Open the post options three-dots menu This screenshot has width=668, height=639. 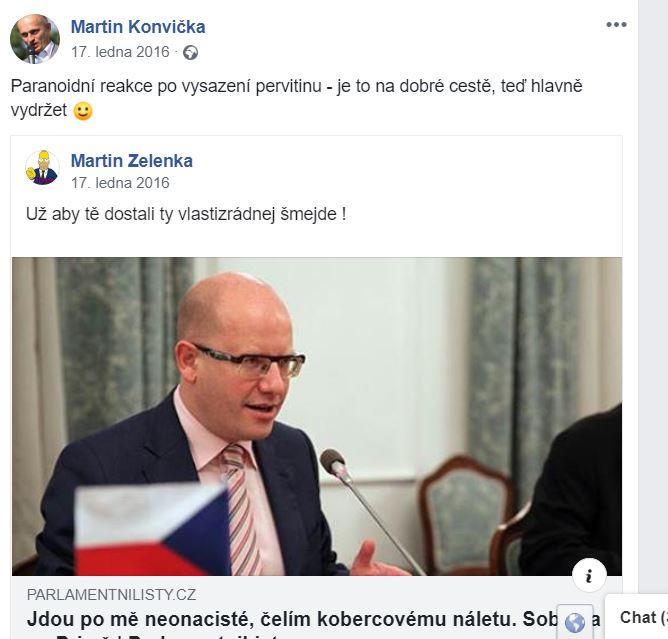[616, 25]
